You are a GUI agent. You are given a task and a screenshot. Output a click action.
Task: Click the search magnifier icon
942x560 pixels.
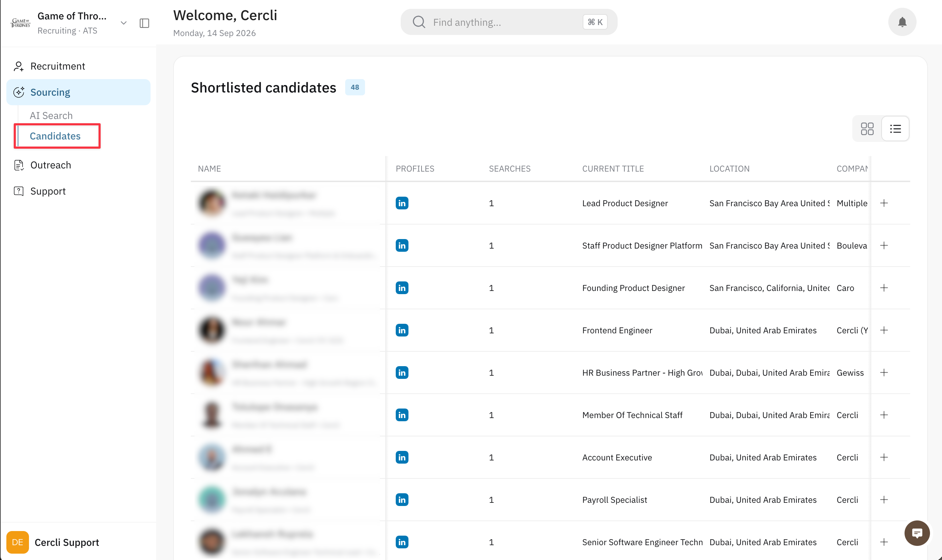(x=419, y=22)
